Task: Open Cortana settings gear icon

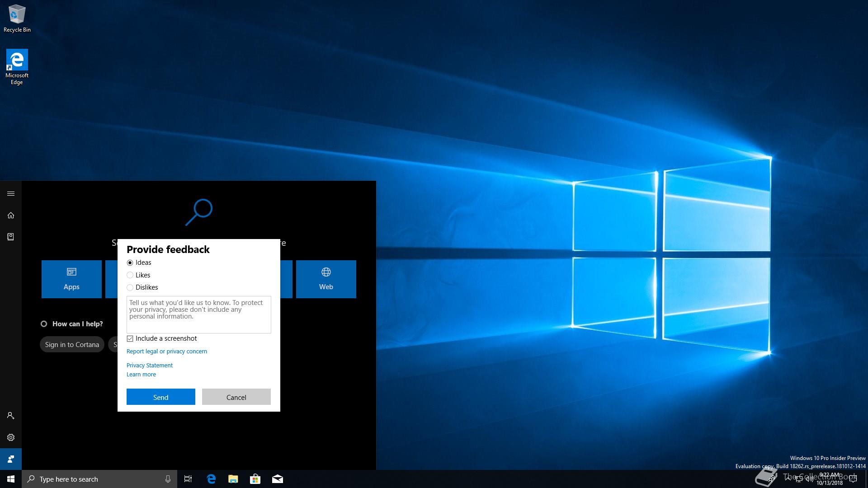Action: [x=11, y=437]
